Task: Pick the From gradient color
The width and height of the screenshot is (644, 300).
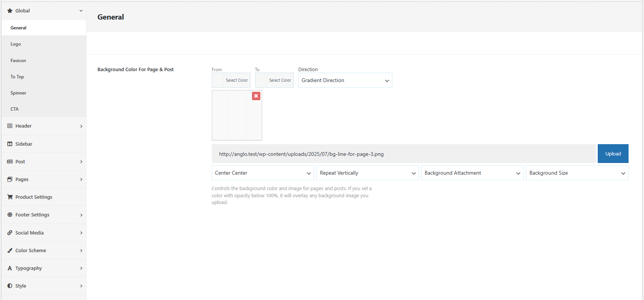Action: [x=231, y=81]
